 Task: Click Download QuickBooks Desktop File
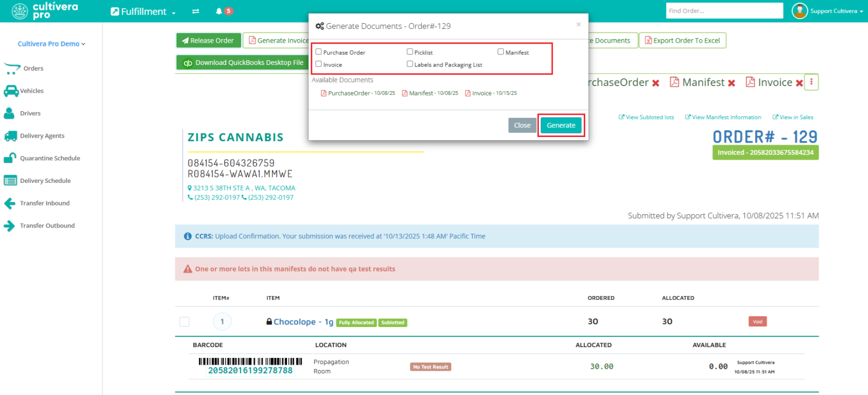[243, 62]
